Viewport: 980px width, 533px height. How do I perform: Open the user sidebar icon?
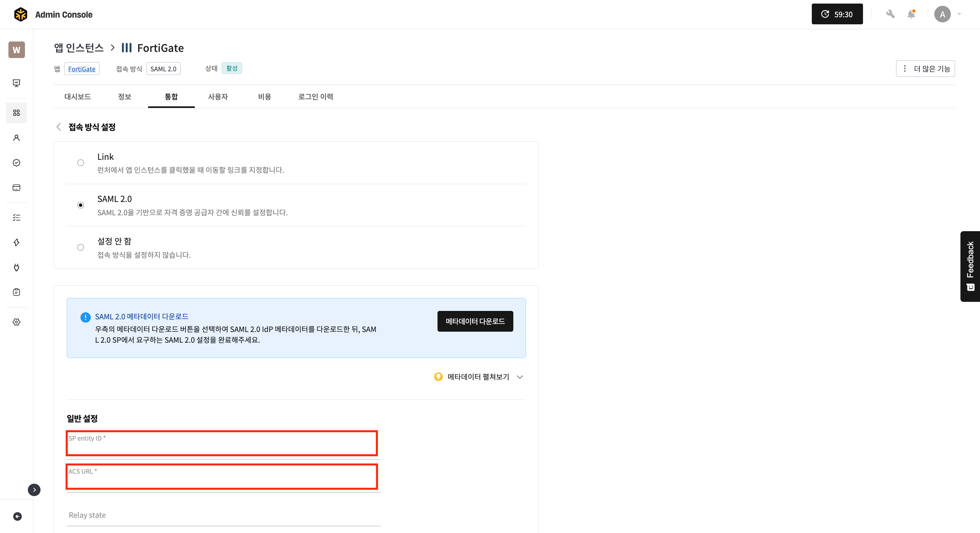pyautogui.click(x=16, y=138)
